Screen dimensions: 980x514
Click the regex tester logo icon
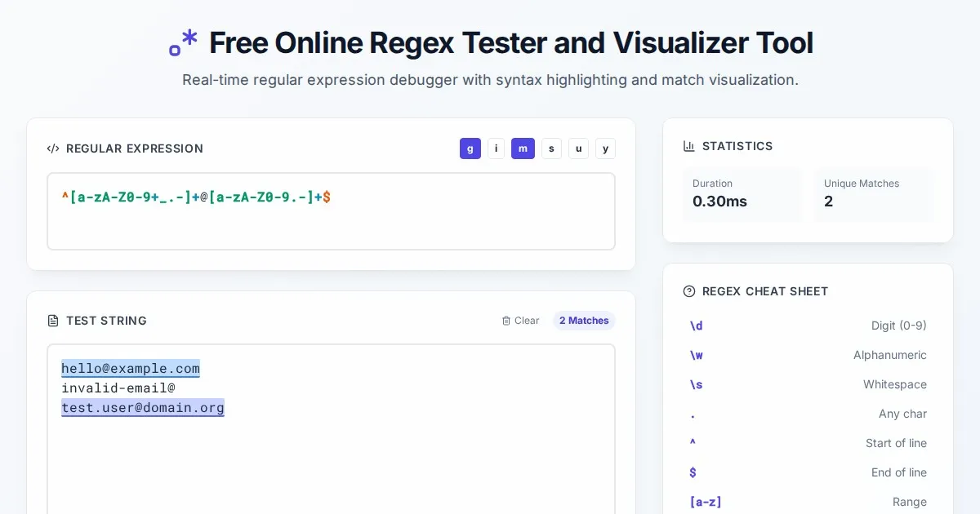184,42
